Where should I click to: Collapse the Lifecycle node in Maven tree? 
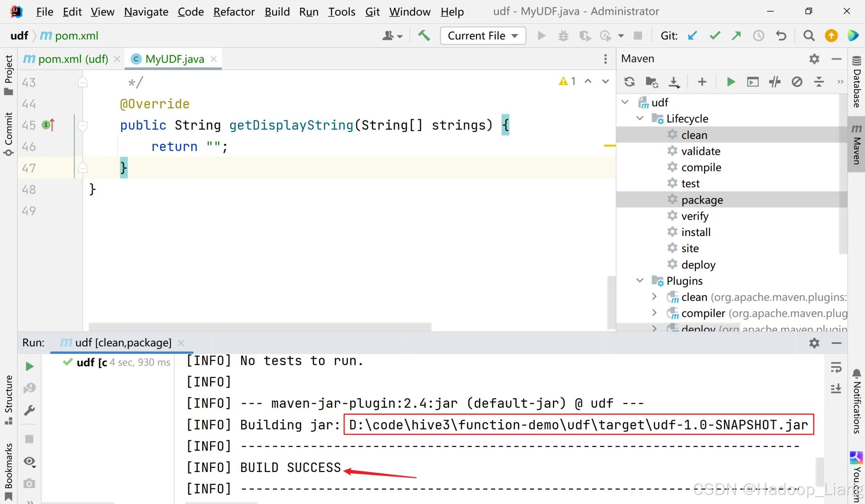click(640, 118)
